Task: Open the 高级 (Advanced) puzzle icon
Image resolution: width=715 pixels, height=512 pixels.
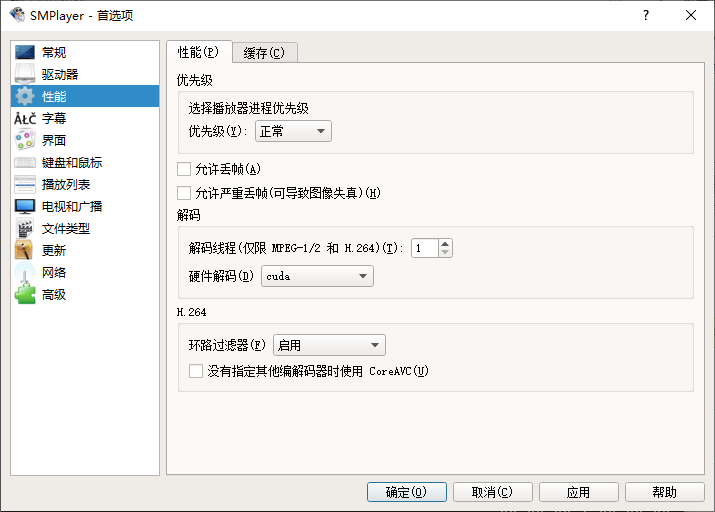Action: [25, 294]
